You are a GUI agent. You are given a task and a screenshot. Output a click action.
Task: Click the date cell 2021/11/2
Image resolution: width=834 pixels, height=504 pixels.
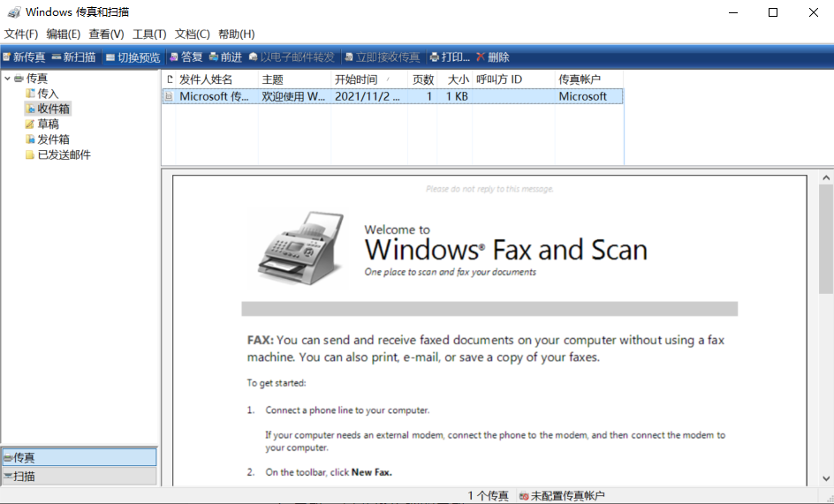tap(367, 96)
